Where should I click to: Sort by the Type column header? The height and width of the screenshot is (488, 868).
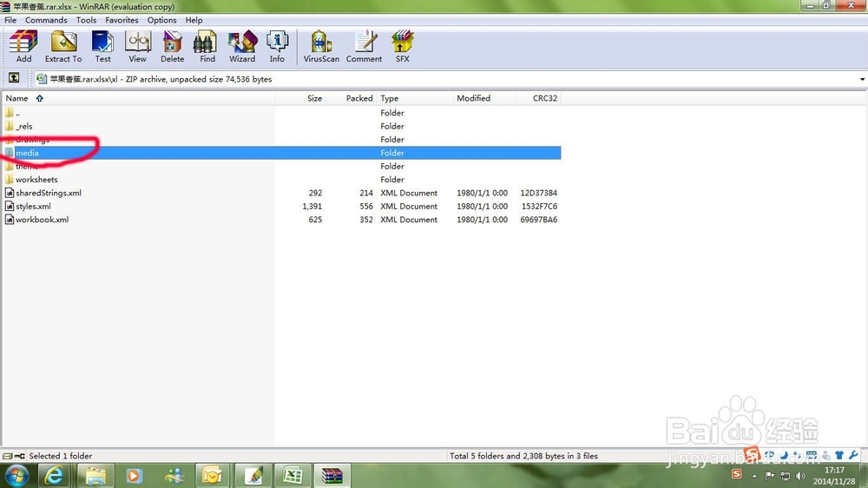point(415,98)
